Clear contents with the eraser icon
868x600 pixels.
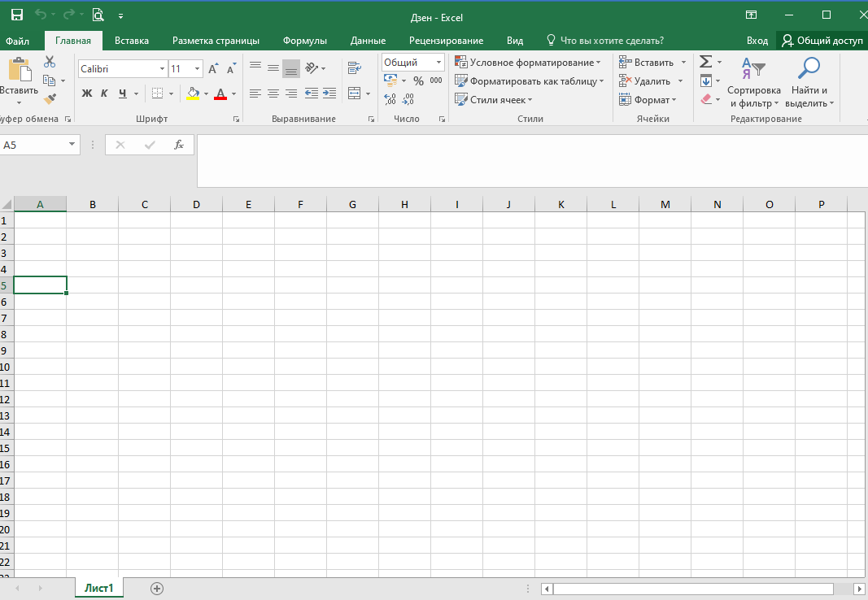point(706,99)
